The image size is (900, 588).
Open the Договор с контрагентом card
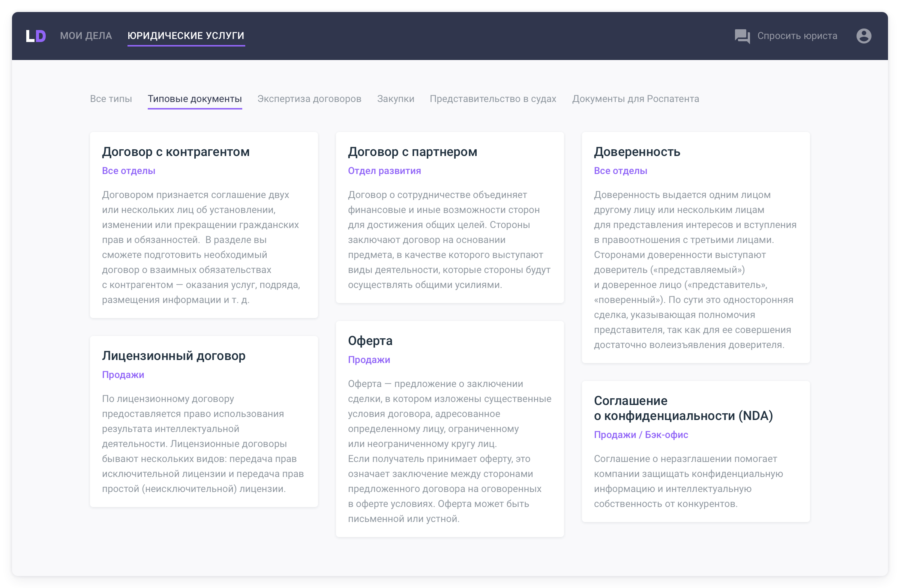pyautogui.click(x=175, y=151)
